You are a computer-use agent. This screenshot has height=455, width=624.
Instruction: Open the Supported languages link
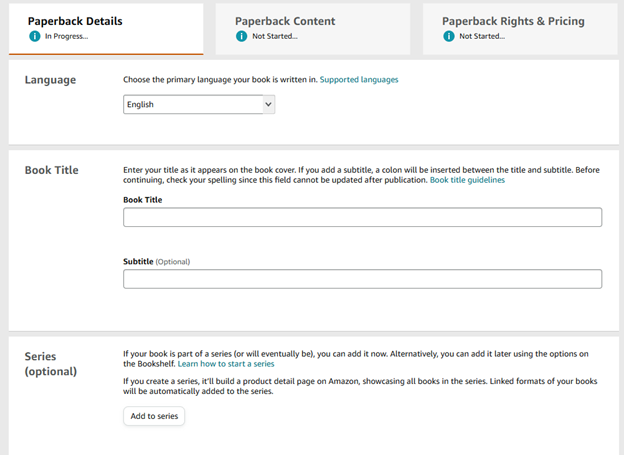[x=359, y=80]
